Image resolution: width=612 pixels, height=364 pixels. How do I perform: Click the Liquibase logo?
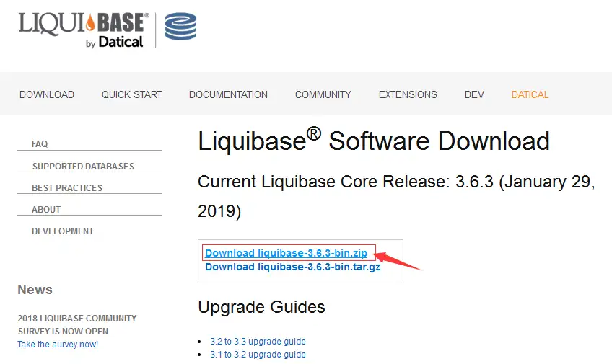click(81, 28)
